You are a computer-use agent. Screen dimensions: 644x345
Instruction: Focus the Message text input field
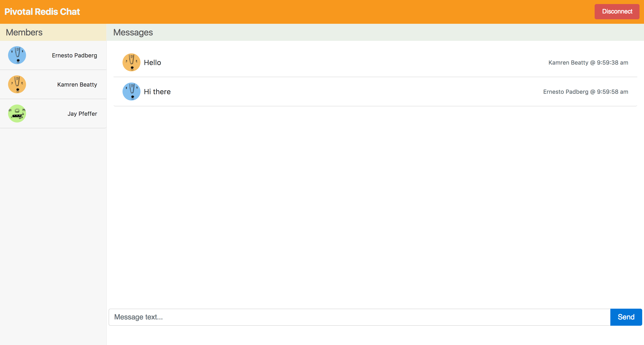point(359,317)
